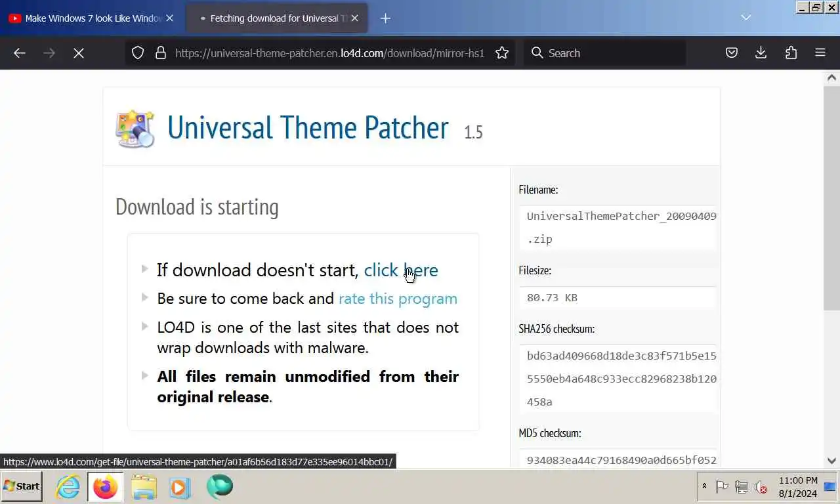Show hidden tray icons arrow

point(704,486)
